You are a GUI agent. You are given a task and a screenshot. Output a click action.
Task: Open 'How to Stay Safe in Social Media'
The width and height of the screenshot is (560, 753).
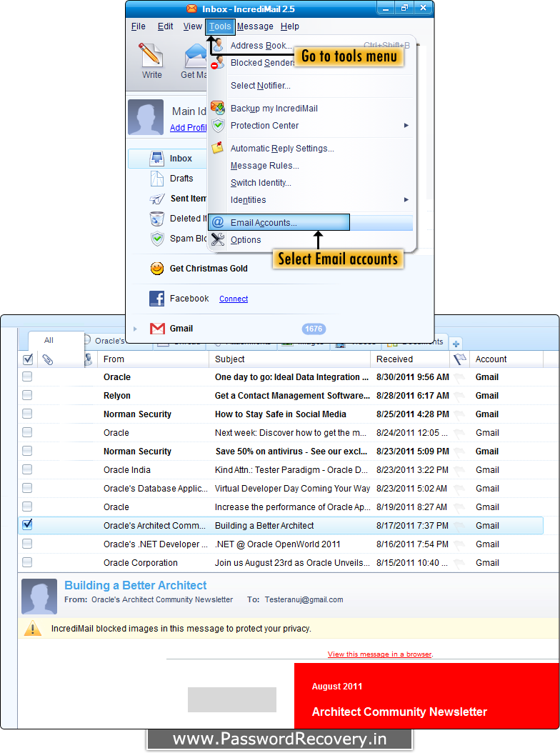pos(281,414)
